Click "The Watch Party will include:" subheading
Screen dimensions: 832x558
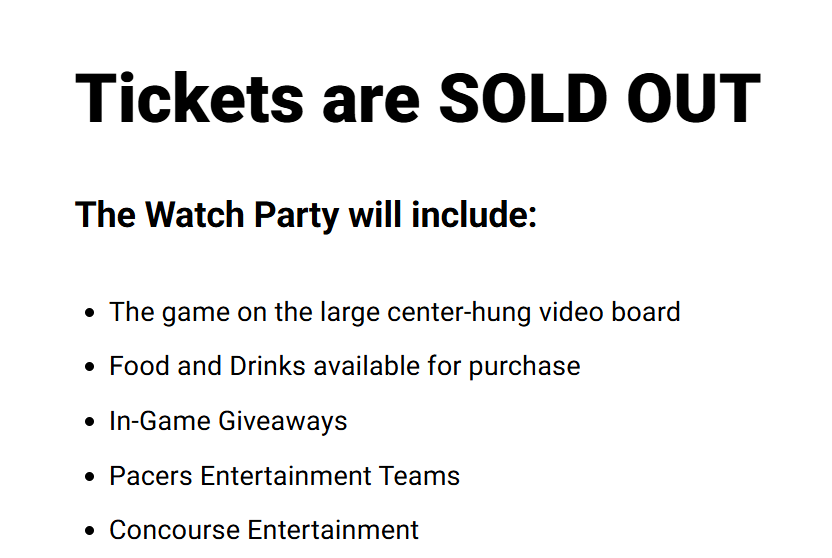tap(306, 215)
